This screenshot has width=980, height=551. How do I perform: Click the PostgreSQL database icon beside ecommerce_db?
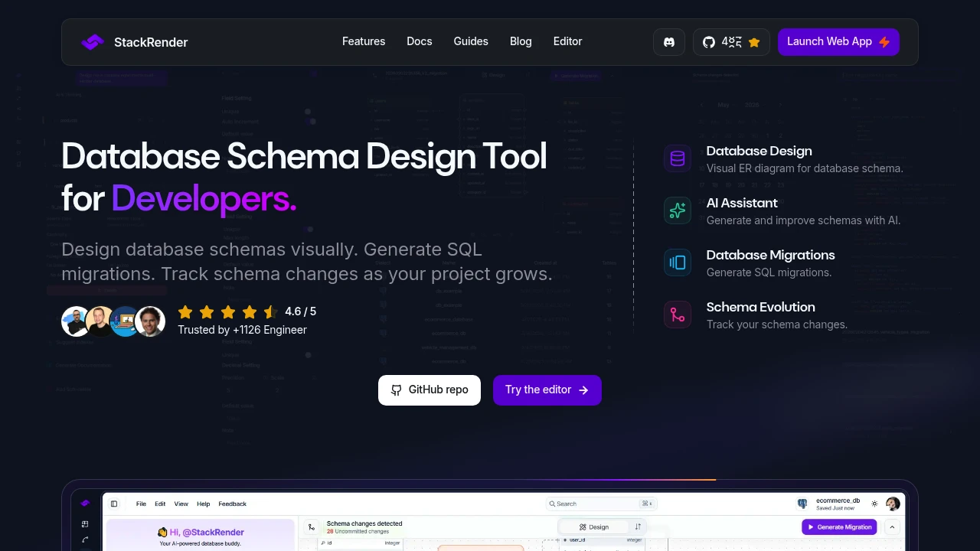click(x=802, y=504)
